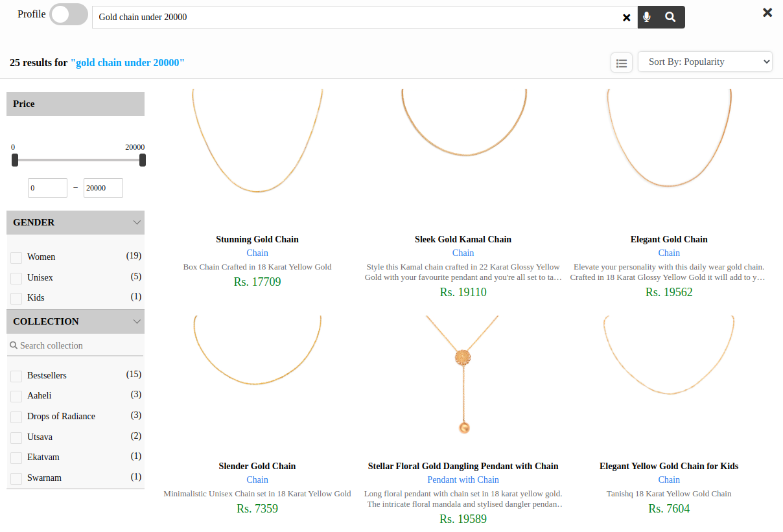Tick the Unisex gender checkbox
Viewport: 783px width, 532px height.
pos(16,278)
